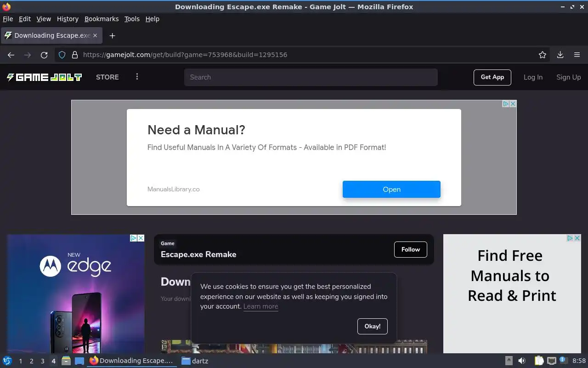Click the site security padlock icon
Screen dimensions: 588x368
75,55
